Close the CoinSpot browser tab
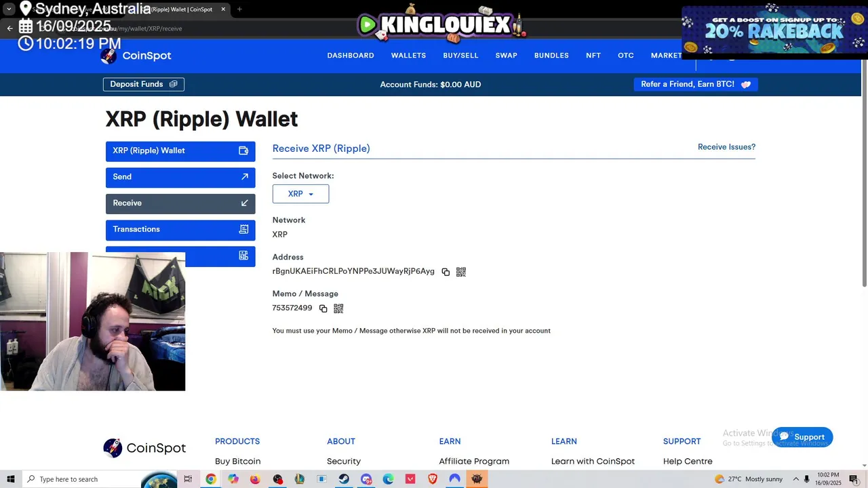 [x=223, y=9]
